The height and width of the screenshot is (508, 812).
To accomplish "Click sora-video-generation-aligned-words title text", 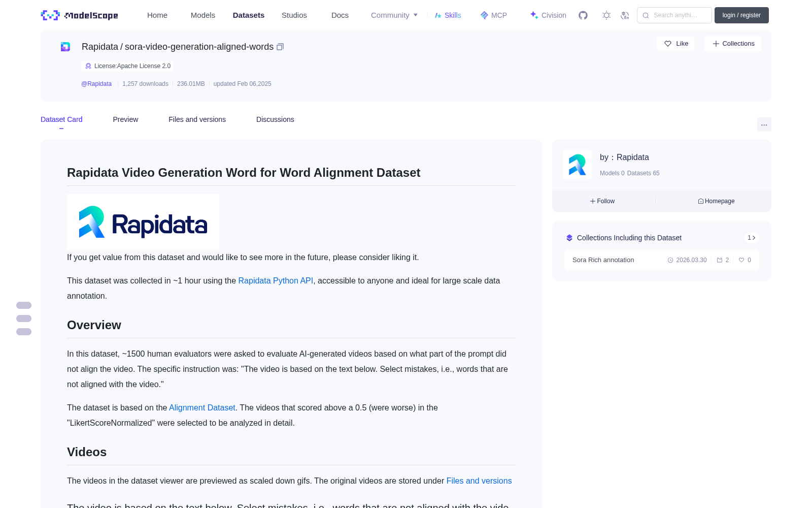I will [199, 47].
